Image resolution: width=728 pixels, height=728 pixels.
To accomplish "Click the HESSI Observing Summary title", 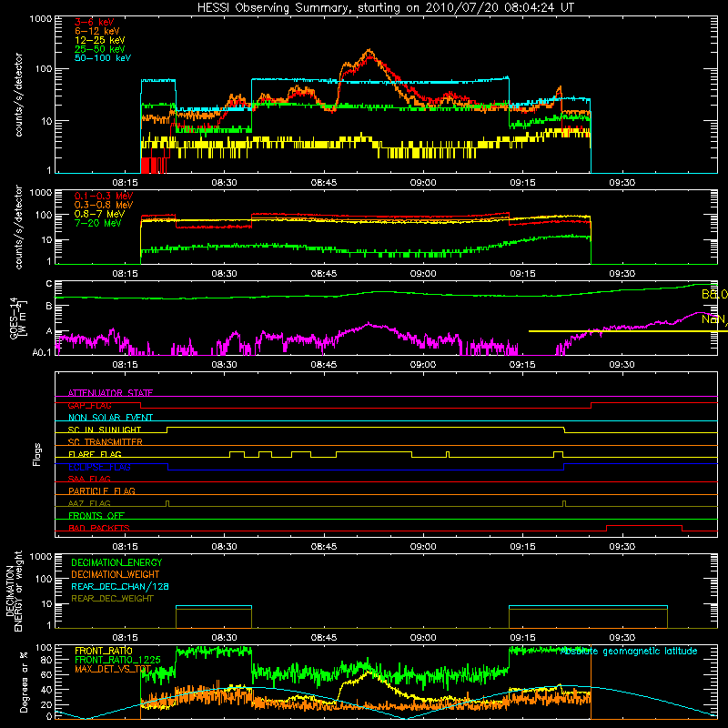I will pos(385,7).
